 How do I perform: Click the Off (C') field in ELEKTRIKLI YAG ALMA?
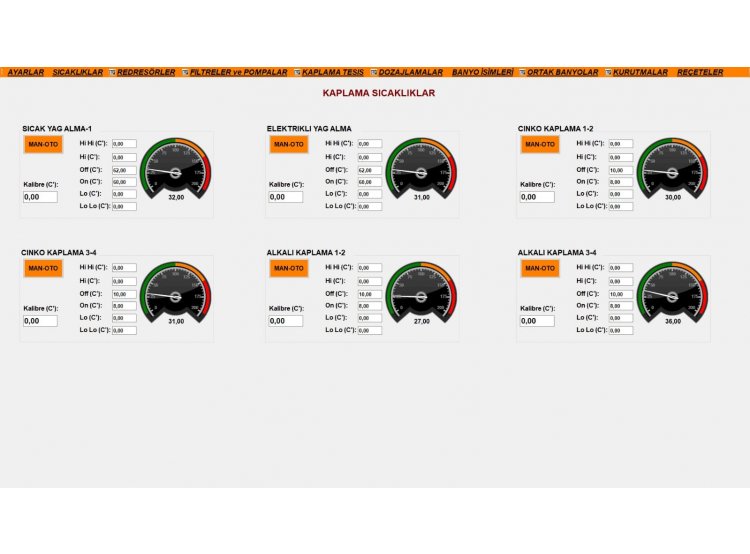(x=368, y=170)
